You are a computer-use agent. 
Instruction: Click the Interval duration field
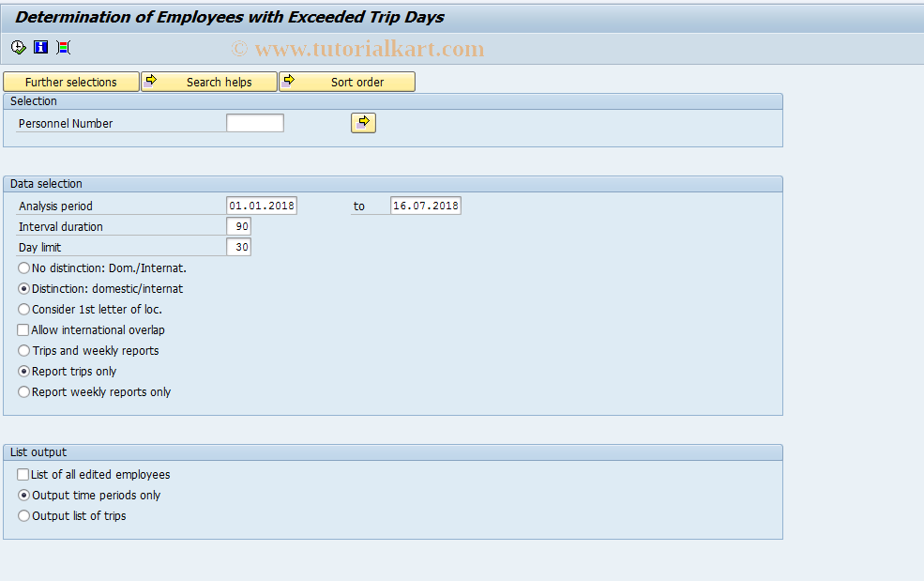point(238,226)
